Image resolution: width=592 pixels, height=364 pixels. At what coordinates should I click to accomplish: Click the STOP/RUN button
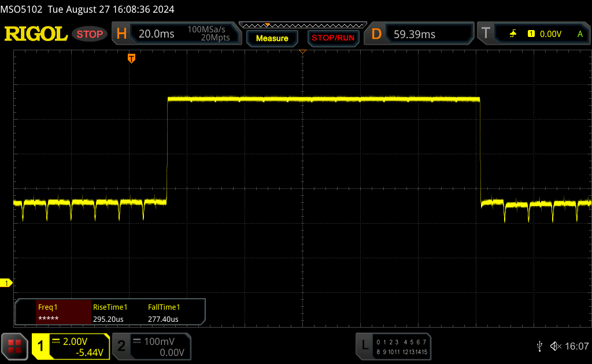(332, 38)
